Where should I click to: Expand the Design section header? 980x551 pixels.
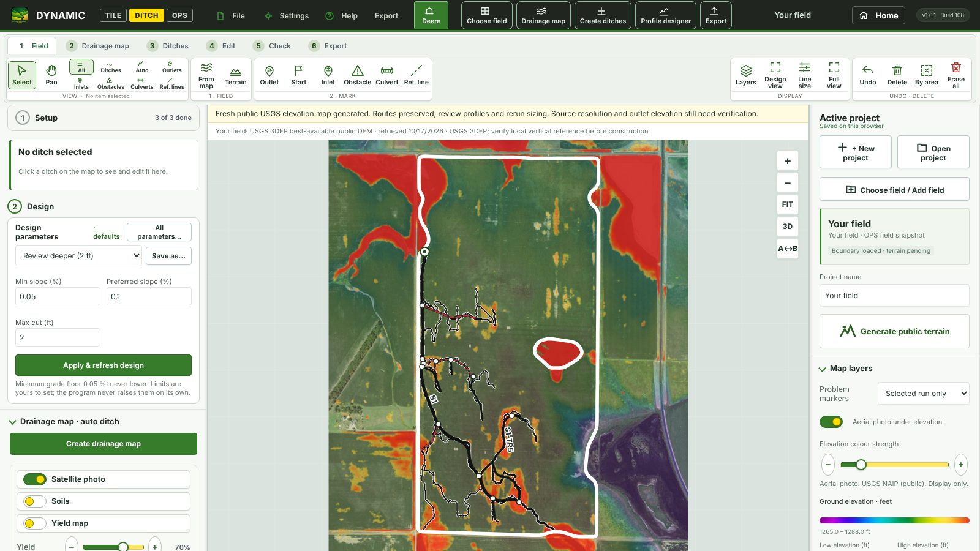(31, 206)
